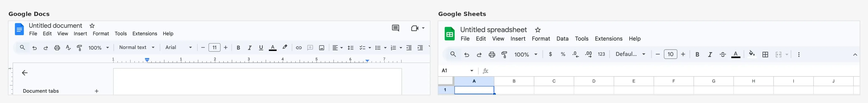Image resolution: width=868 pixels, height=103 pixels.
Task: Toggle italic in Google Docs toolbar
Action: pos(250,48)
